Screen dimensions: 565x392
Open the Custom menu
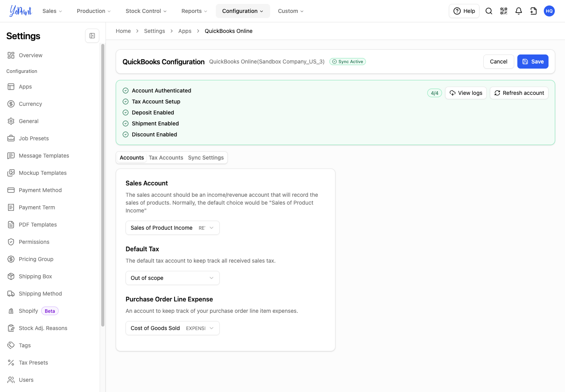291,11
